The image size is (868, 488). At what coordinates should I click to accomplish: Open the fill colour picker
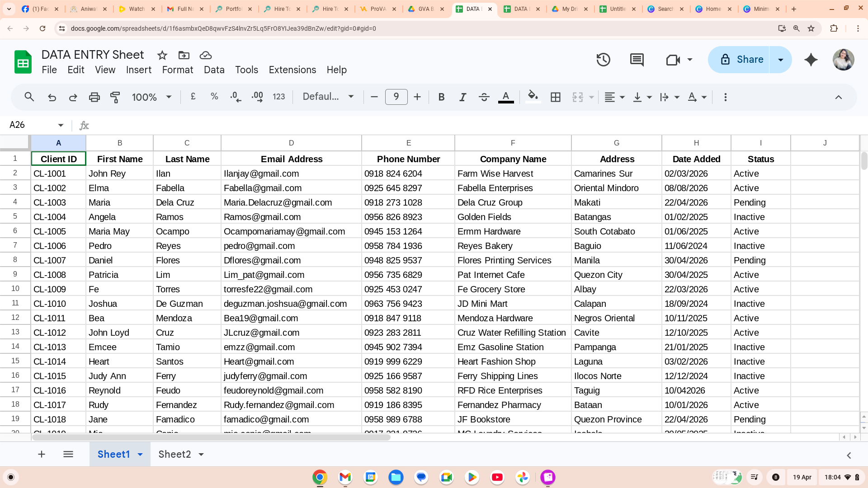click(x=533, y=97)
